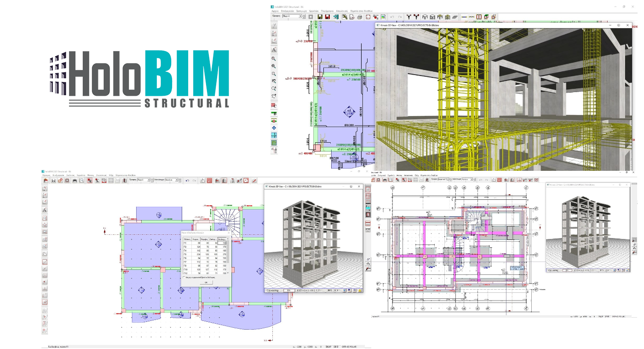The height and width of the screenshot is (349, 644).
Task: Click floor stepper arrows beside Floor 4 in top window
Action: (304, 16)
